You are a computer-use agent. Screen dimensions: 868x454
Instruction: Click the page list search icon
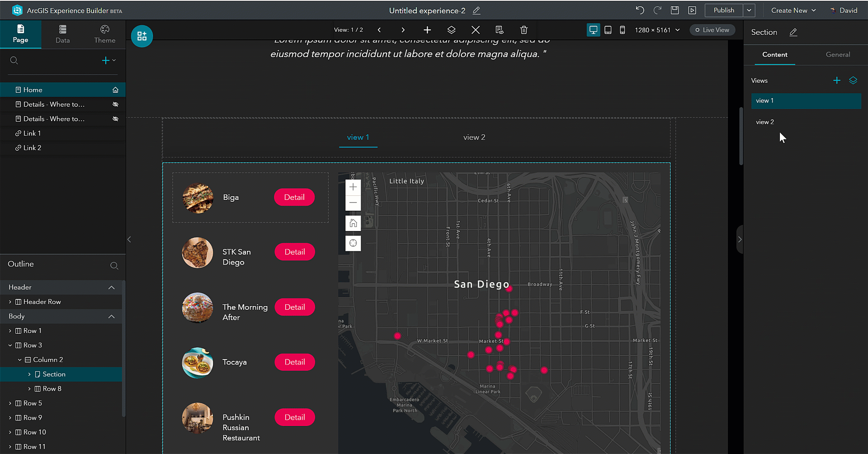click(14, 61)
